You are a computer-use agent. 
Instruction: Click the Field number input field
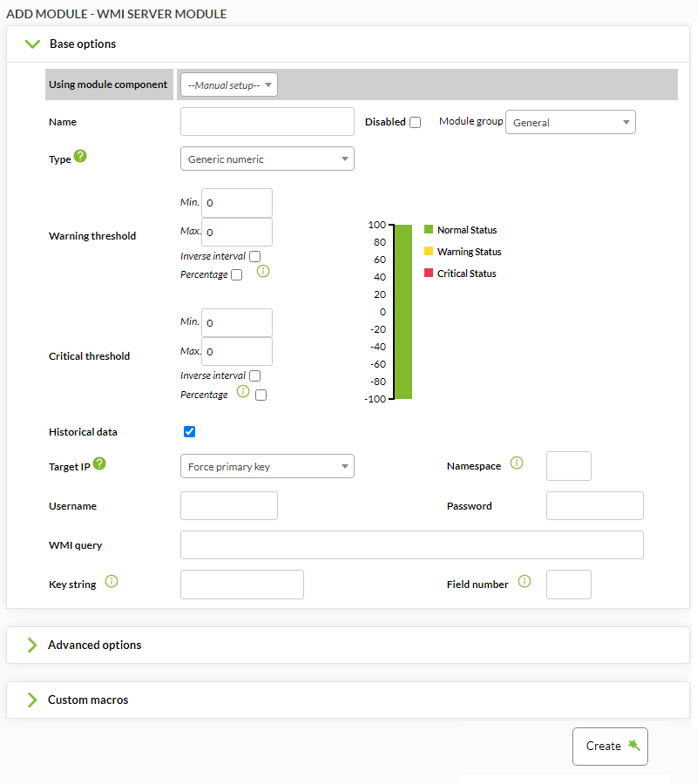click(x=569, y=585)
